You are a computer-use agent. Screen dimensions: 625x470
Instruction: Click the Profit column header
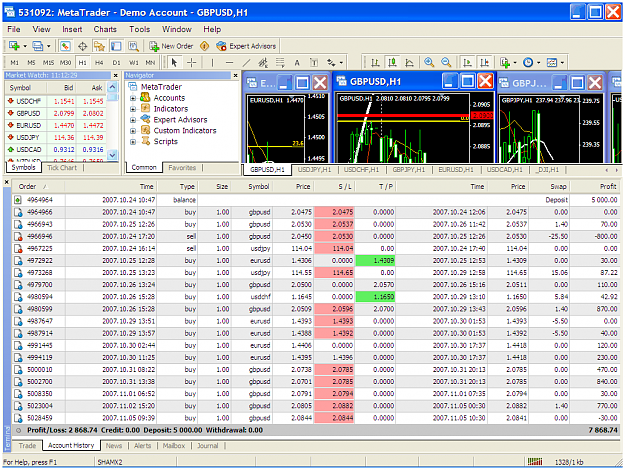[595, 186]
